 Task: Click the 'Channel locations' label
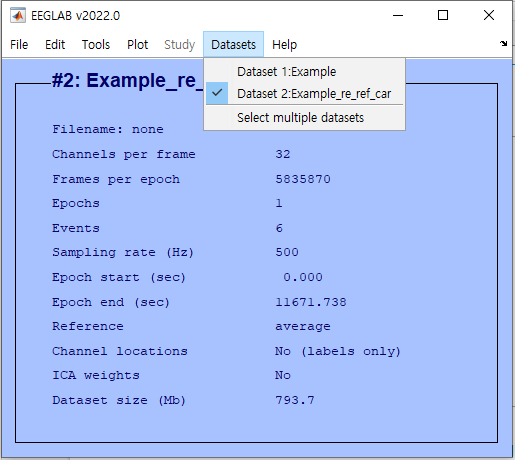click(120, 351)
